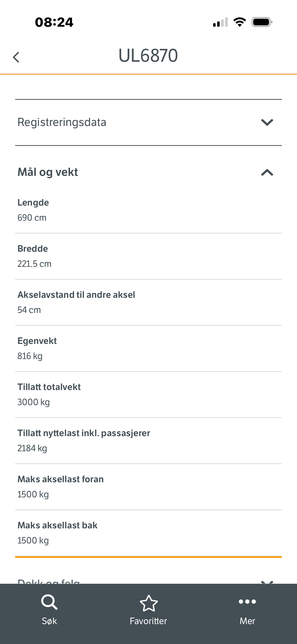Image resolution: width=297 pixels, height=644 pixels.
Task: Switch to the Mer tab label
Action: pos(247,621)
